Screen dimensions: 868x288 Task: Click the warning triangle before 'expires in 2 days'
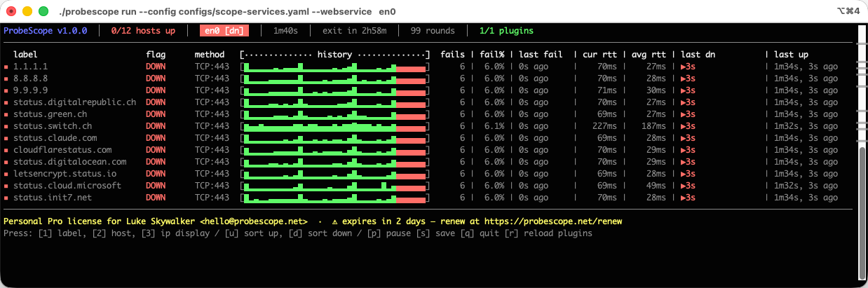334,221
